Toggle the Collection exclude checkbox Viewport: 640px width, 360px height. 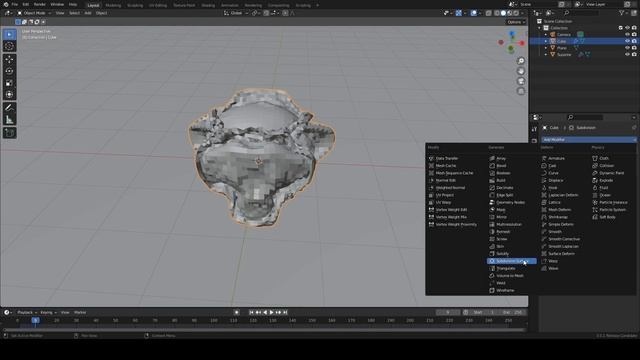[621, 28]
